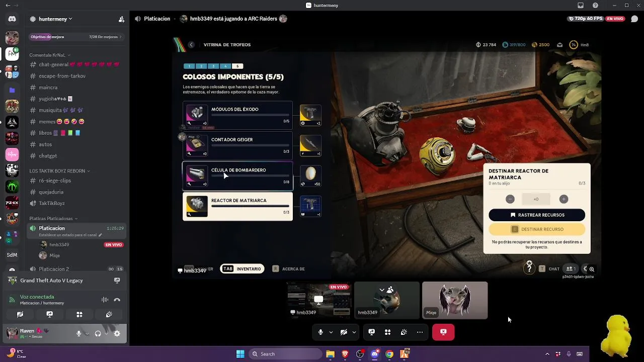This screenshot has width=644, height=362.
Task: Open the quejaduria channel
Action: [x=76, y=192]
